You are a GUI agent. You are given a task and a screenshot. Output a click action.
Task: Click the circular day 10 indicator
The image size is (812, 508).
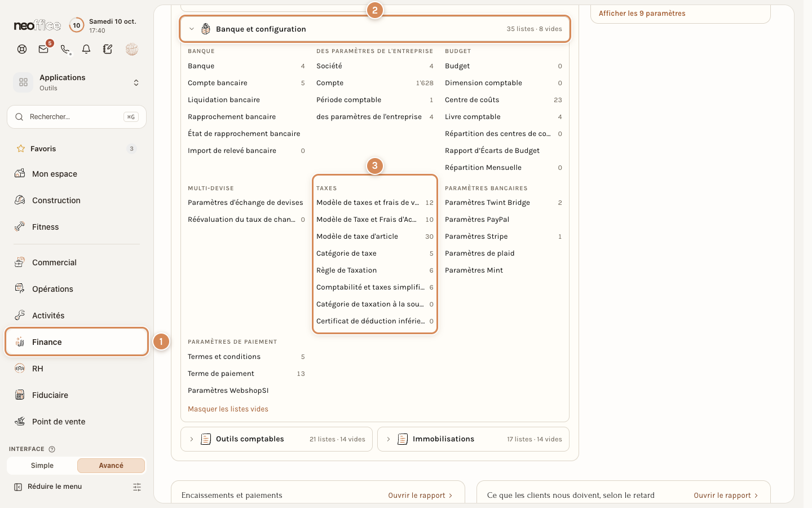click(77, 25)
